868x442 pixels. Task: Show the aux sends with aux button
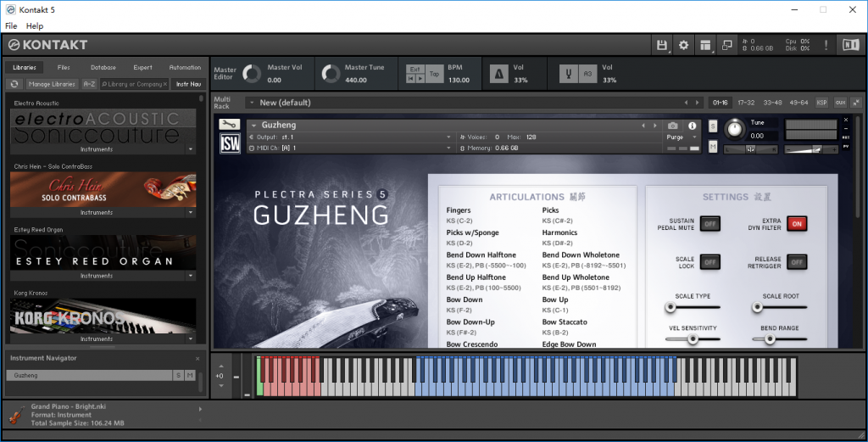(840, 103)
